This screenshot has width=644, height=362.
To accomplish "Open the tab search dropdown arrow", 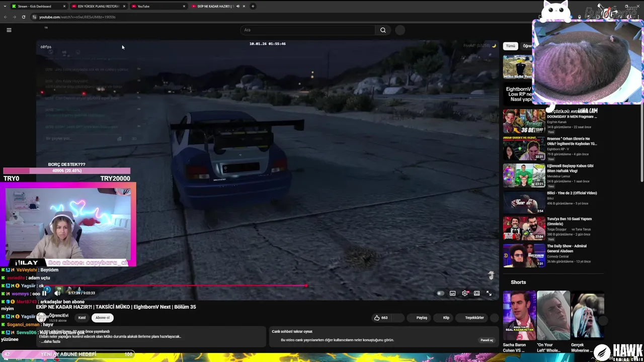I will pos(4,7).
